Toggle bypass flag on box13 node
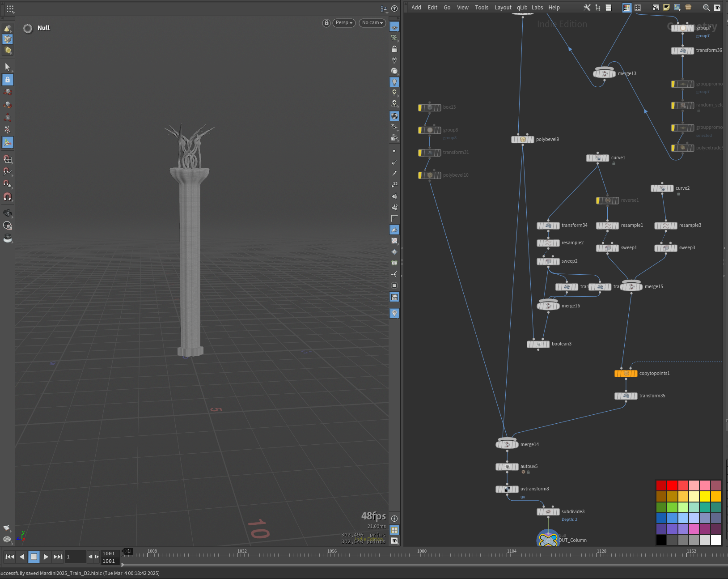This screenshot has height=579, width=728. click(x=421, y=107)
